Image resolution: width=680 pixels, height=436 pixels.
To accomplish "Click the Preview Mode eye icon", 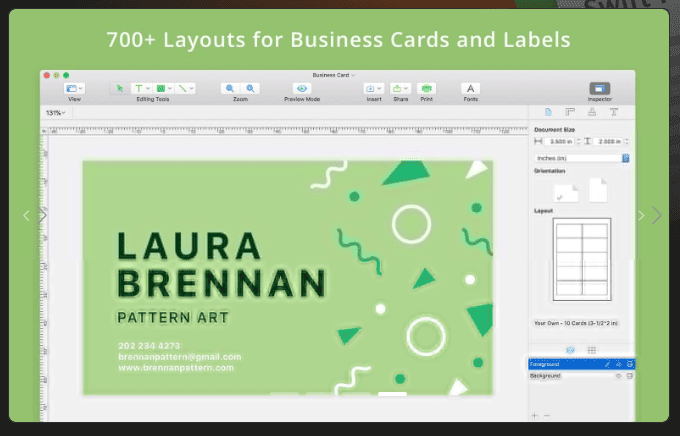I will tap(302, 89).
